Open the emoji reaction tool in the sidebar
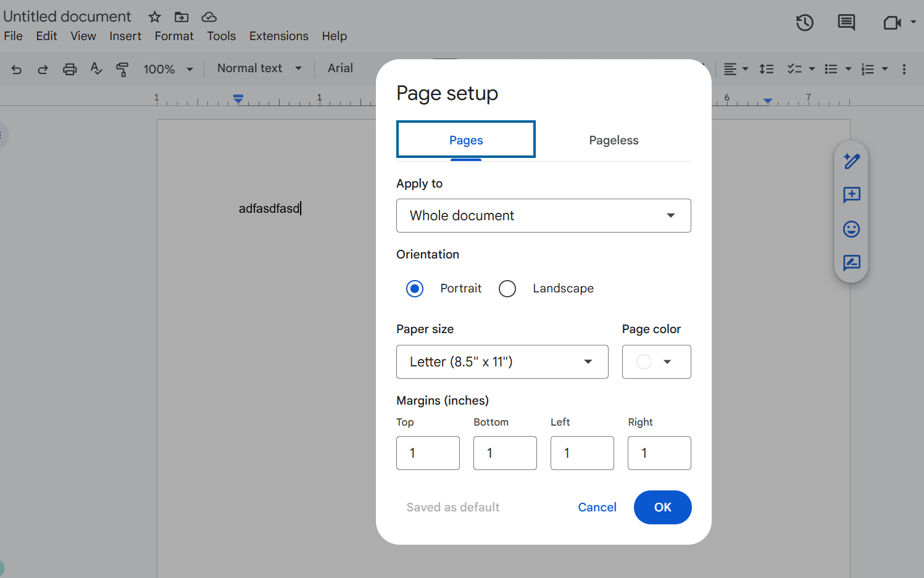This screenshot has height=578, width=924. (x=851, y=229)
